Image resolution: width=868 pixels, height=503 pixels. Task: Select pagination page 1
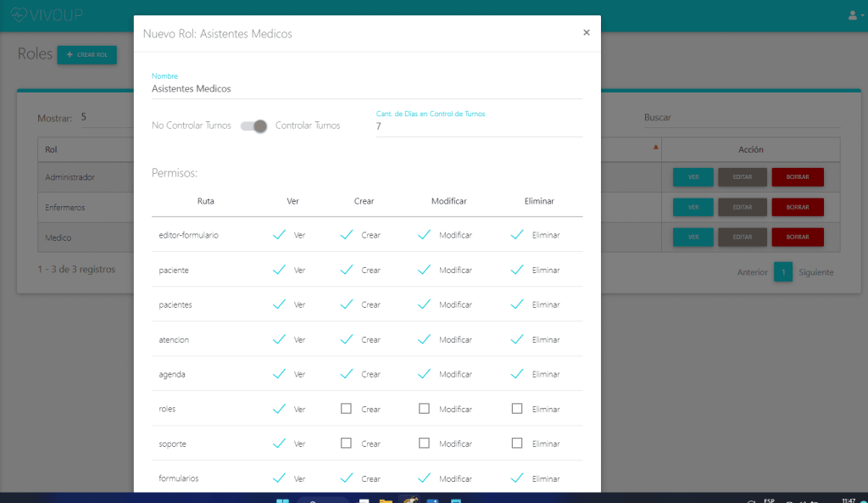click(x=782, y=272)
